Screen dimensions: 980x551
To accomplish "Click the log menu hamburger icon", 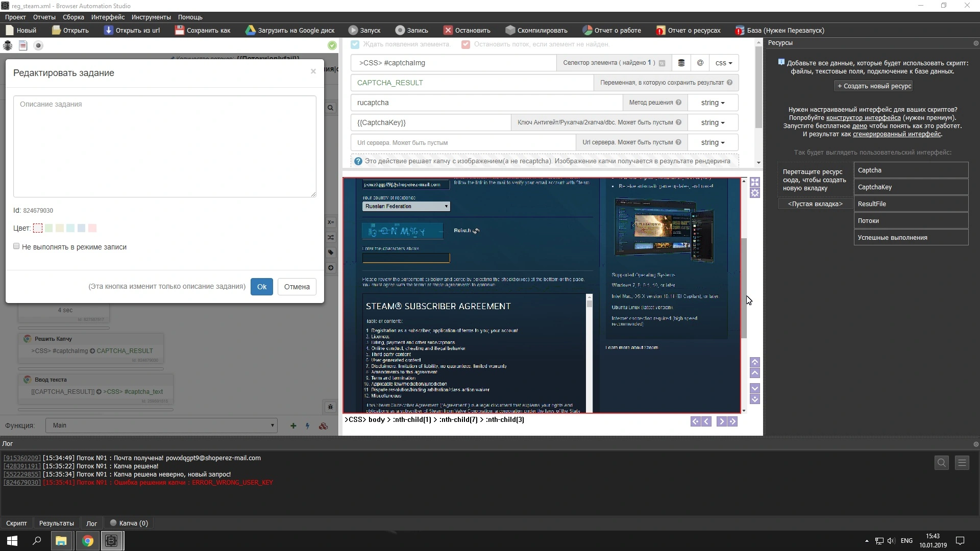I will pyautogui.click(x=962, y=463).
